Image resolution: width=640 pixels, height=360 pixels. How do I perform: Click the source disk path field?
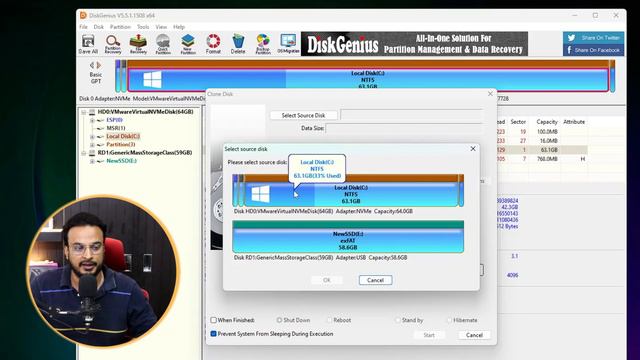coord(411,115)
